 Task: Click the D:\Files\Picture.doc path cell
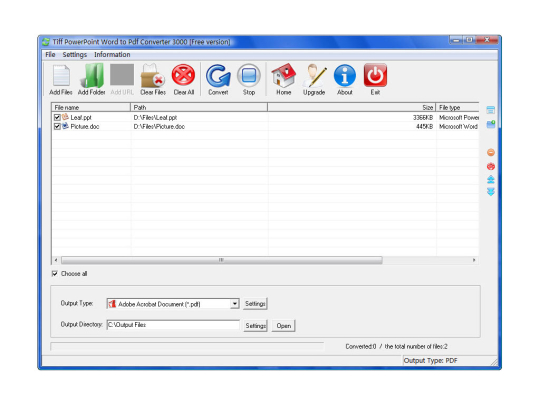tap(159, 126)
